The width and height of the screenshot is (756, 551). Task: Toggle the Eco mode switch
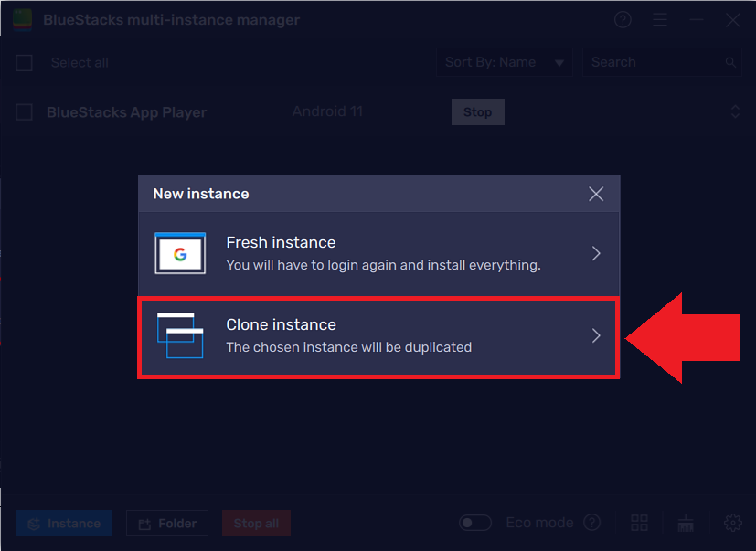[x=474, y=523]
